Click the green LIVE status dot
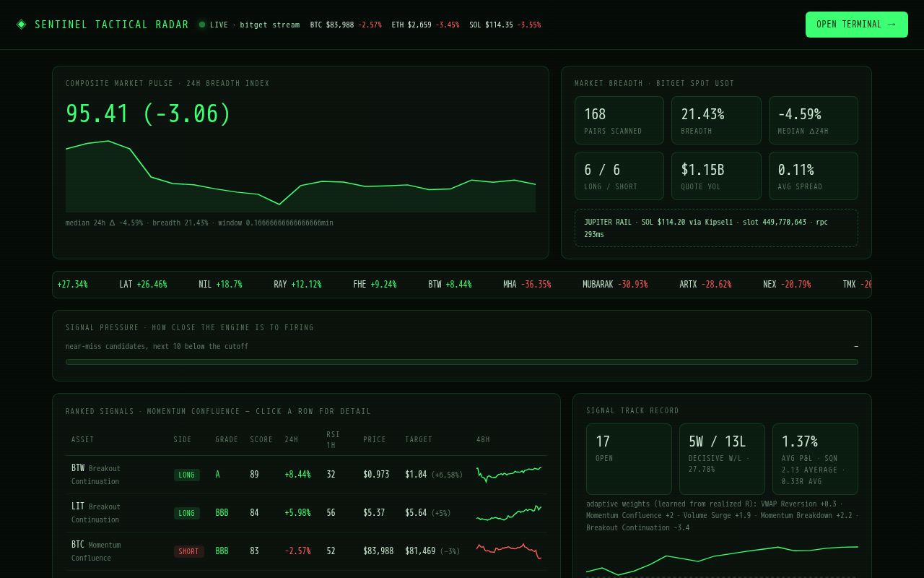 click(202, 25)
